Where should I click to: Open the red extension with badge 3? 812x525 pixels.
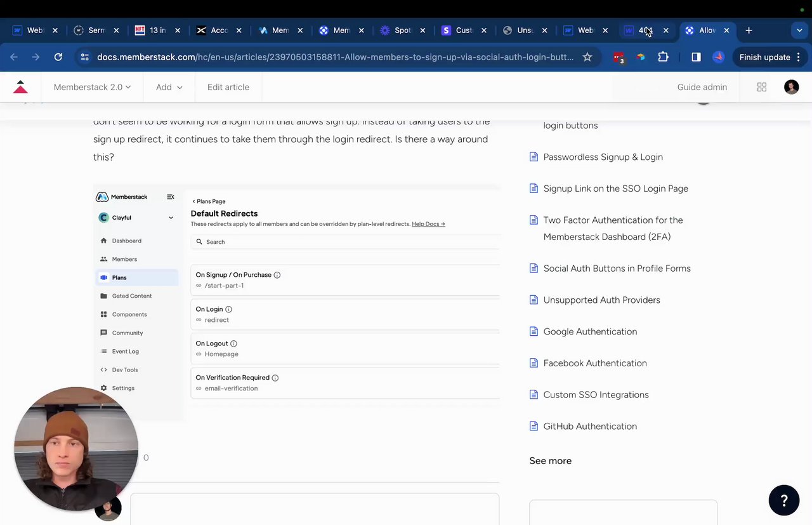tap(619, 57)
